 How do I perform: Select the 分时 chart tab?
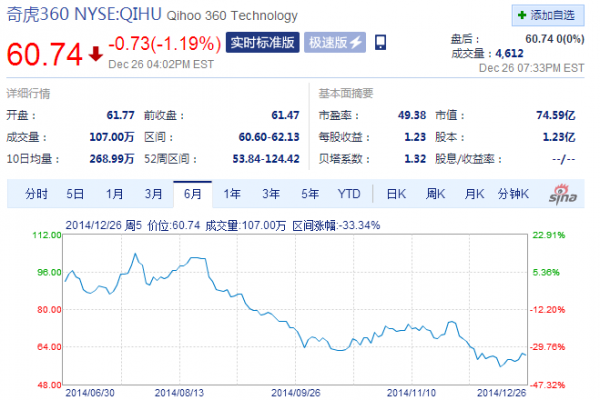[36, 194]
